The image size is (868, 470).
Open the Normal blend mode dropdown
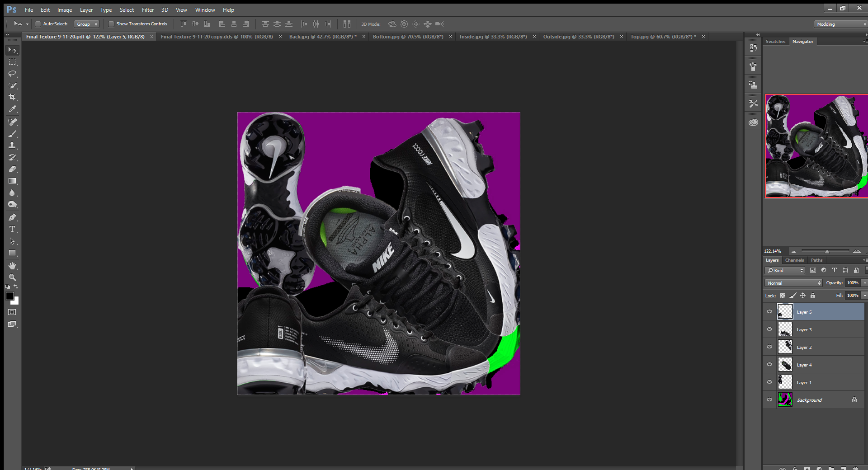click(x=794, y=283)
